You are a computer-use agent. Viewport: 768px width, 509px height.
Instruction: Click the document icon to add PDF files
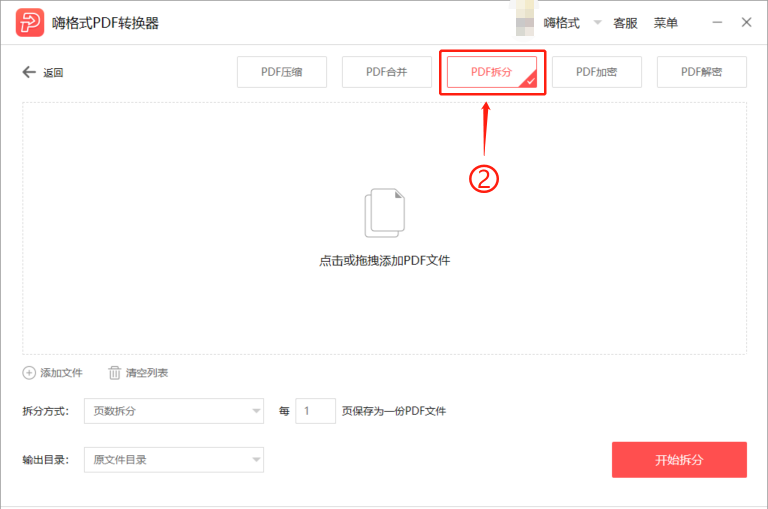coord(384,213)
